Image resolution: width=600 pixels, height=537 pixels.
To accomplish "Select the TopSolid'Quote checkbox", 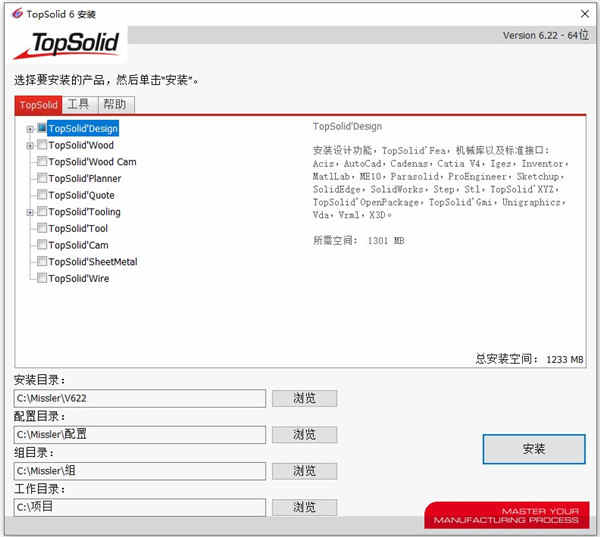I will pos(42,194).
